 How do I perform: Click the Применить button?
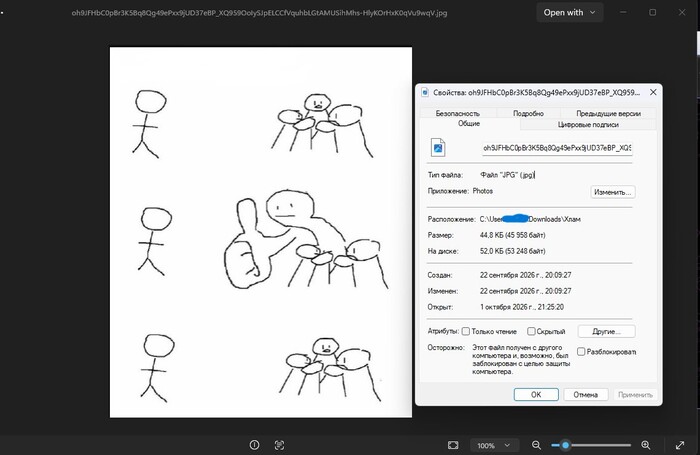635,395
